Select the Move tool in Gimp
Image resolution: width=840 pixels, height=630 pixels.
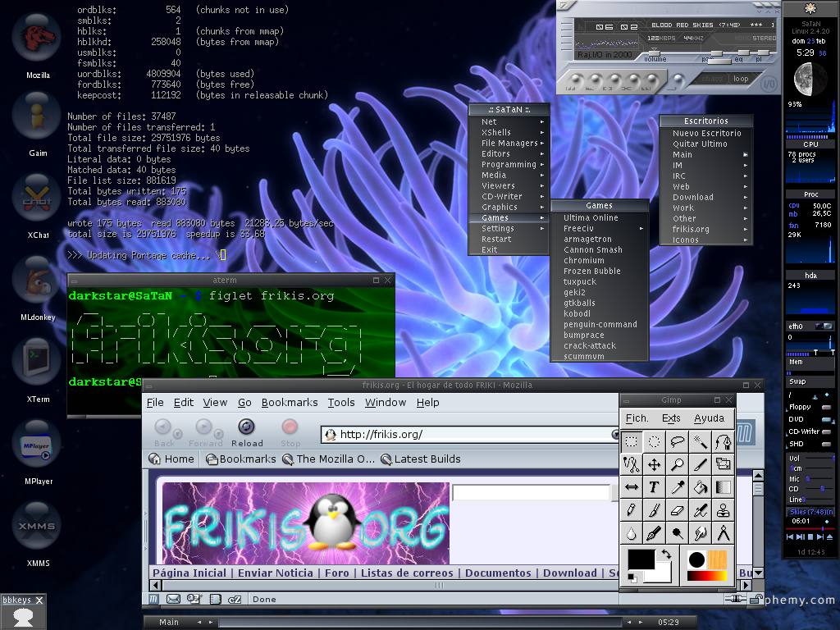(654, 464)
